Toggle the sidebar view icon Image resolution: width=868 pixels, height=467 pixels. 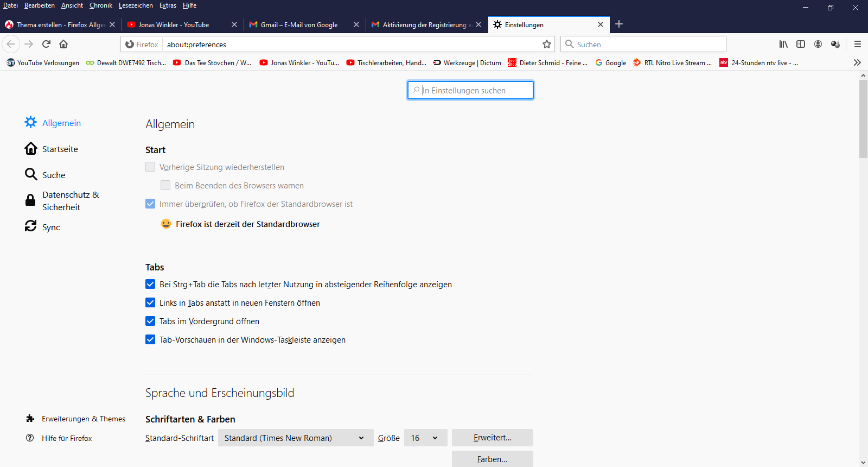(x=801, y=44)
